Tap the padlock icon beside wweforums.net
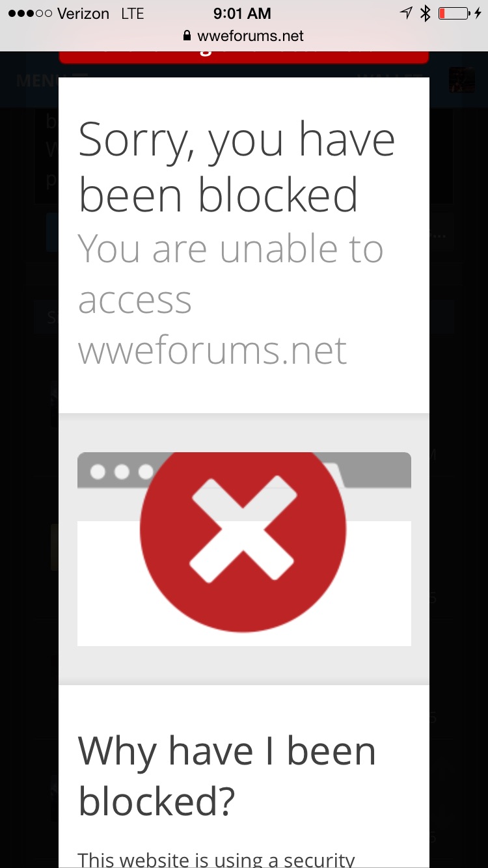488x868 pixels. pos(187,36)
